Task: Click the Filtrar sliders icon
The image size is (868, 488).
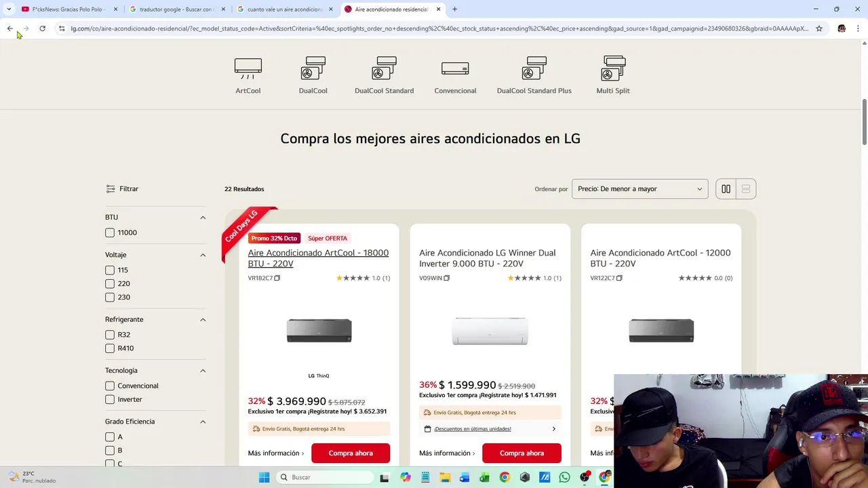Action: pos(111,189)
